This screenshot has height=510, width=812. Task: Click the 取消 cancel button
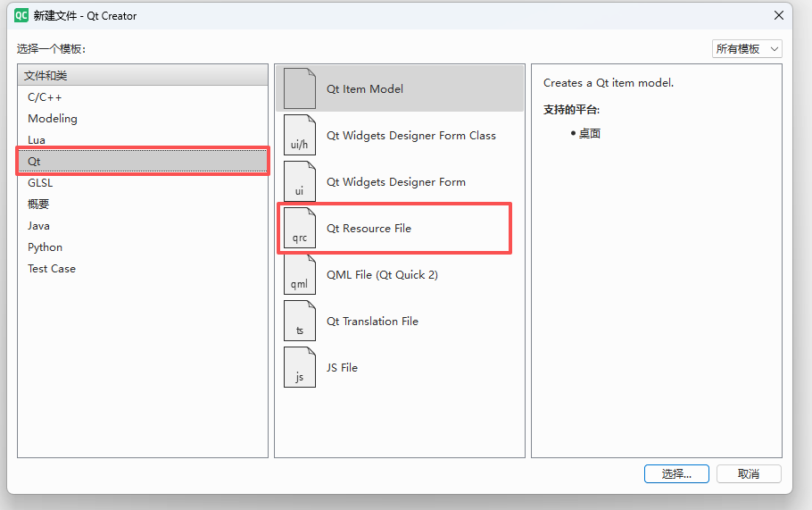coord(749,473)
